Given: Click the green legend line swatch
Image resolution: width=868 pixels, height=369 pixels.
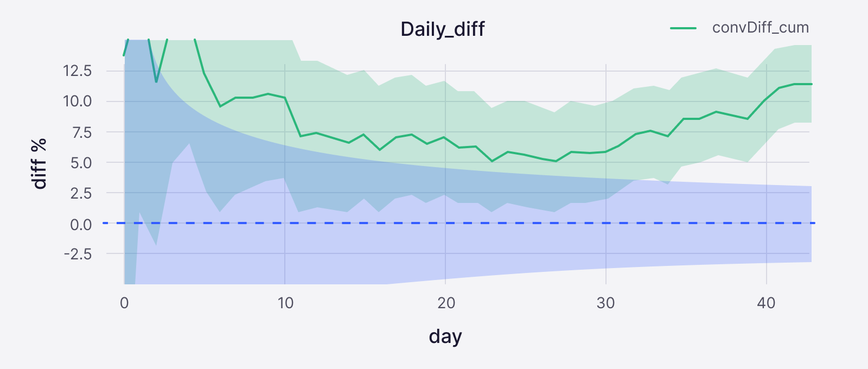Looking at the screenshot, I should [684, 28].
